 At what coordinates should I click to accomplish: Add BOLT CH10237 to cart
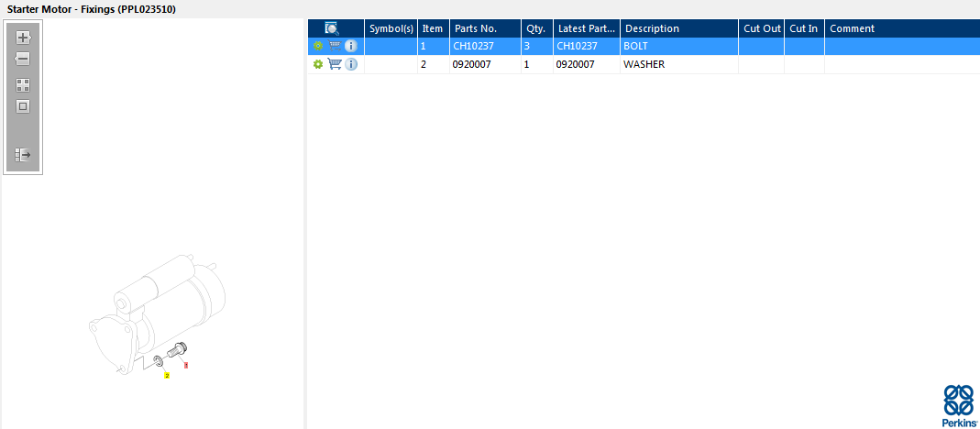click(335, 46)
